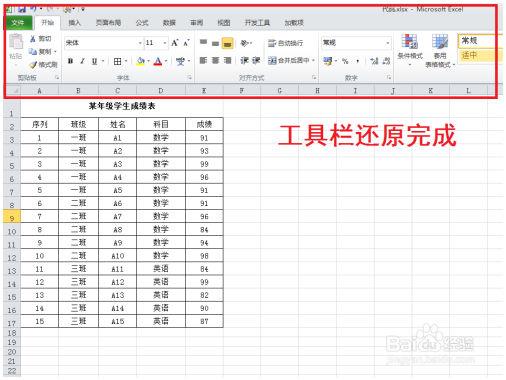The height and width of the screenshot is (380, 506).
Task: Open the Borders icon in font group
Action: pyautogui.click(x=117, y=61)
